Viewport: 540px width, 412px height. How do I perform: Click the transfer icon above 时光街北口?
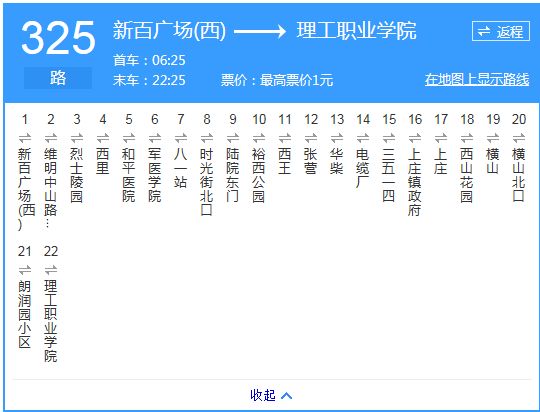[x=207, y=138]
